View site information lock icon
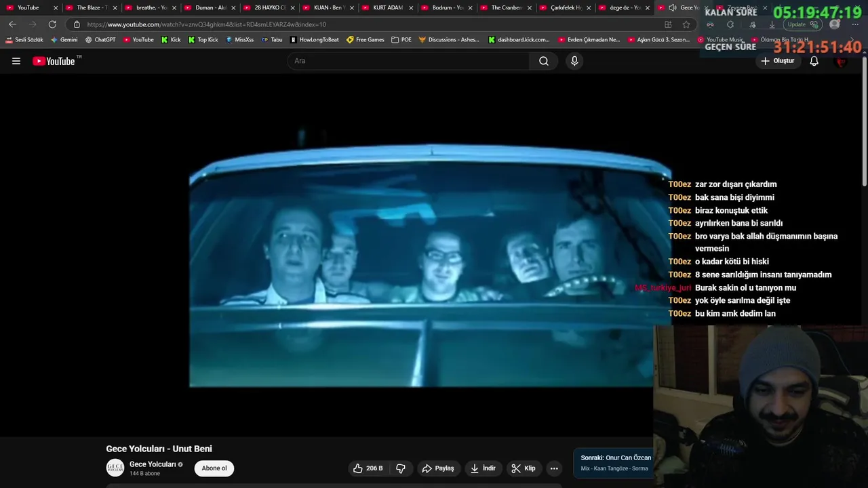868x488 pixels. click(x=77, y=24)
